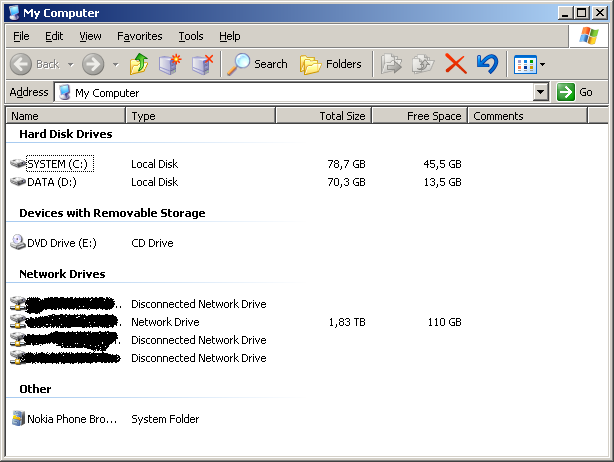Sort by Comments column header
The height and width of the screenshot is (462, 614).
[528, 116]
